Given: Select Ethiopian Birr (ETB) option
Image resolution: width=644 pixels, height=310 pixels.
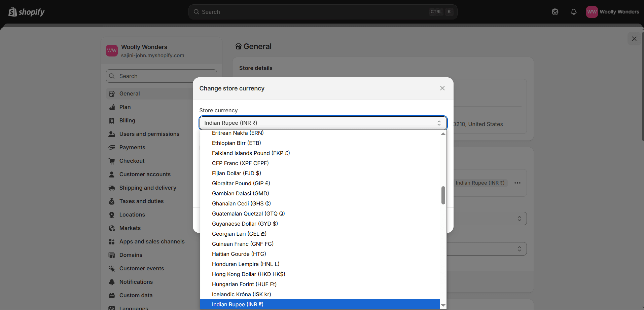Looking at the screenshot, I should point(320,143).
